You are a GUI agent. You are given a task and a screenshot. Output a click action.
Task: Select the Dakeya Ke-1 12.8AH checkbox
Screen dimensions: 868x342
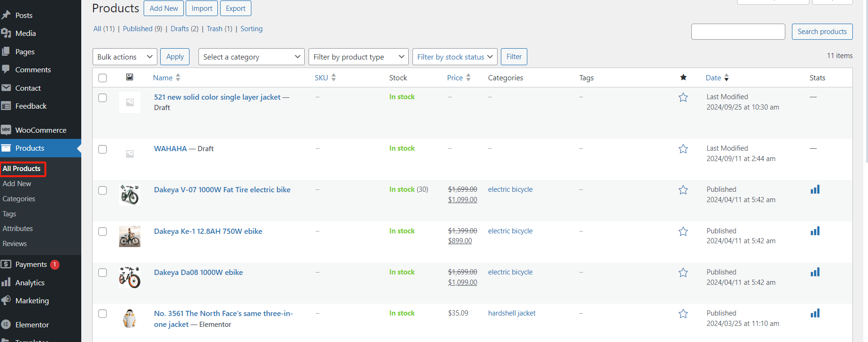point(103,231)
